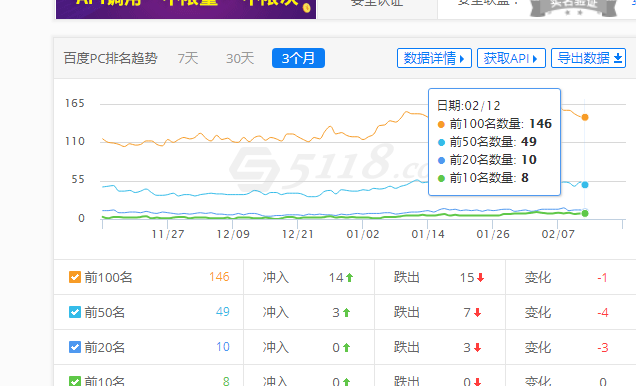The image size is (636, 386).
Task: Click the 12/09 x-axis date label
Action: 233,234
